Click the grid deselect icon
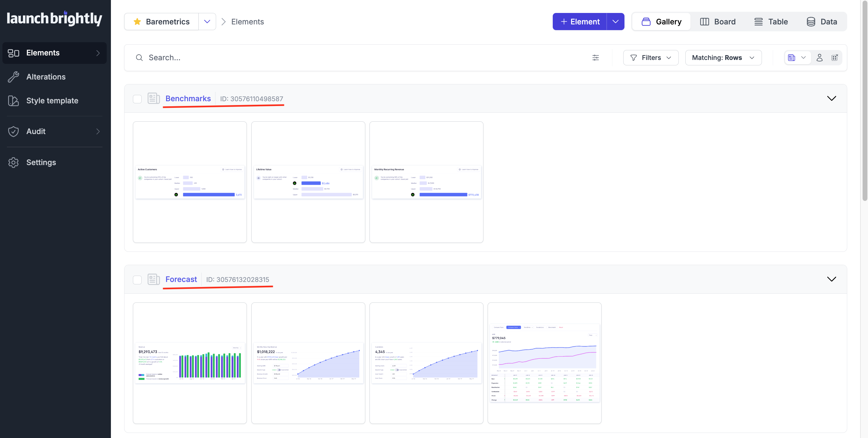868x438 pixels. coord(834,58)
